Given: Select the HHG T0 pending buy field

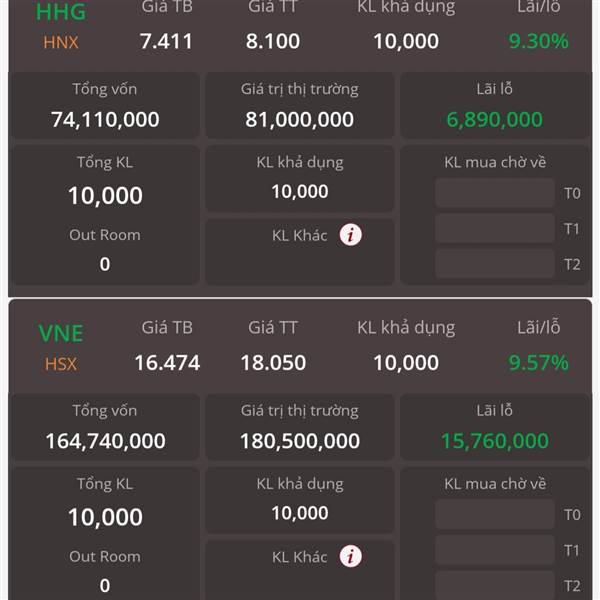Looking at the screenshot, I should tap(495, 193).
